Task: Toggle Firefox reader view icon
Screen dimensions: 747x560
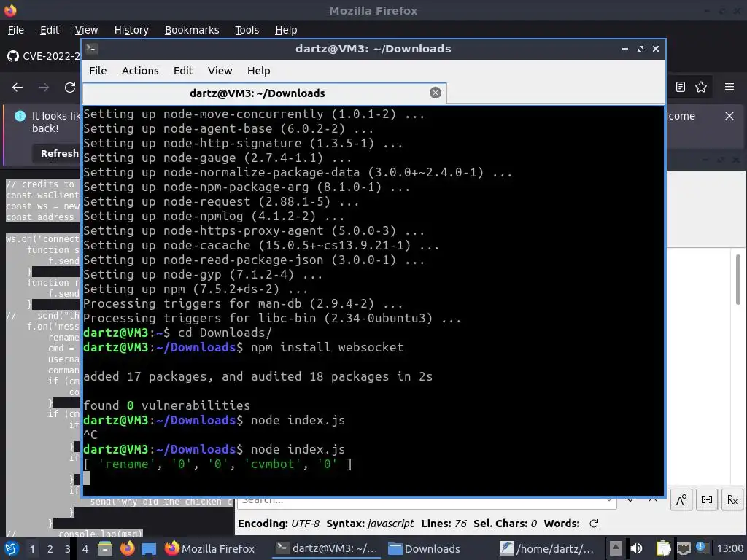Action: 681,87
